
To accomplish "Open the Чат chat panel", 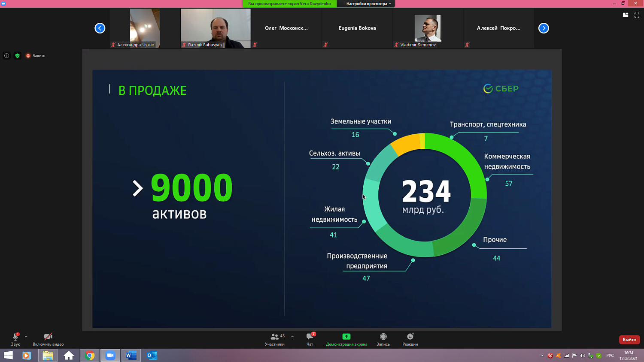I will [310, 339].
